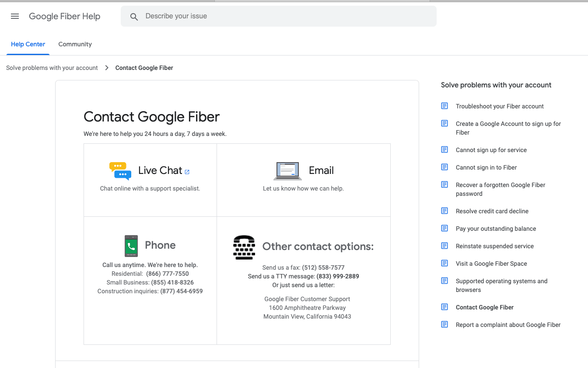Open Reinstate suspended service article

(x=494, y=246)
